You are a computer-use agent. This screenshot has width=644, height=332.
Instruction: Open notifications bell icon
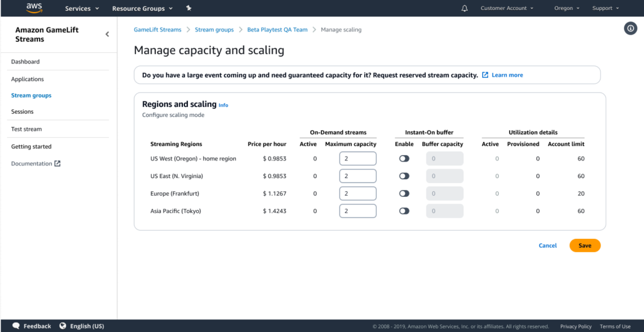pos(465,8)
